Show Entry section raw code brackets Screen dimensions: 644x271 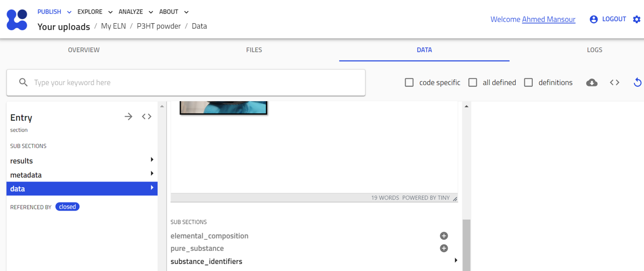tap(146, 117)
